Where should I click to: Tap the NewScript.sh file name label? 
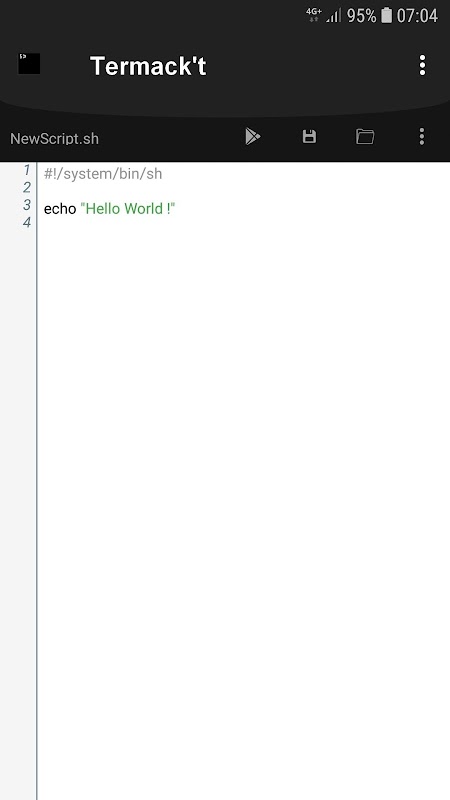(55, 139)
